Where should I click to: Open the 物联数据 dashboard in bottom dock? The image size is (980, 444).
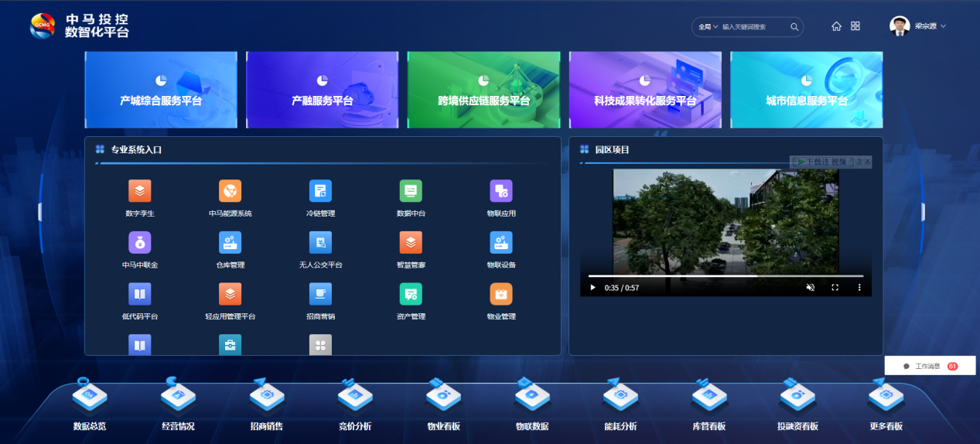click(532, 405)
